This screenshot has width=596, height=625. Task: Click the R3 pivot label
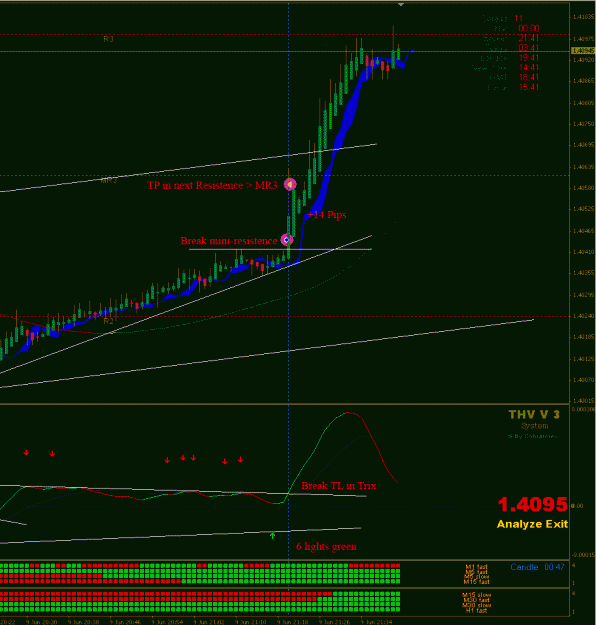pos(108,39)
